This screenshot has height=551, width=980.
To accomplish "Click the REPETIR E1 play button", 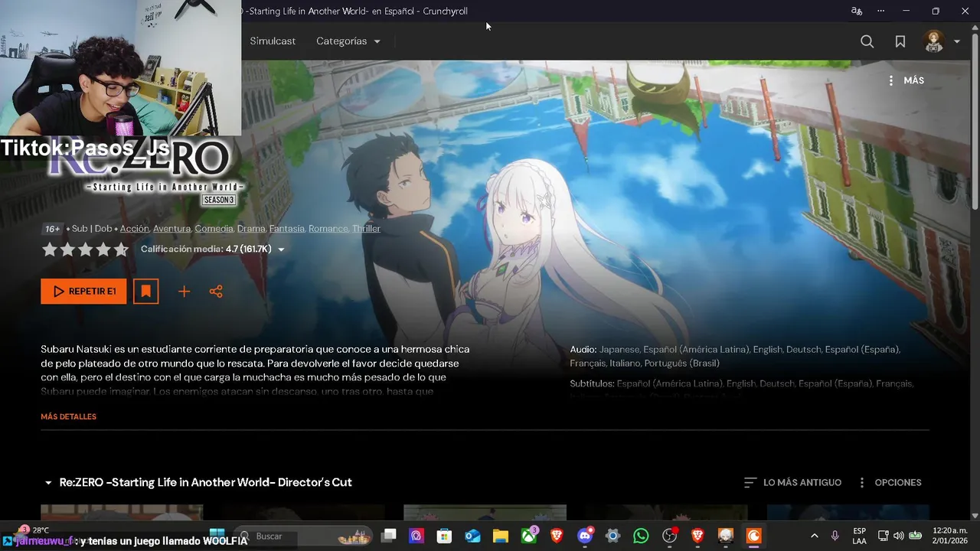I will (83, 292).
